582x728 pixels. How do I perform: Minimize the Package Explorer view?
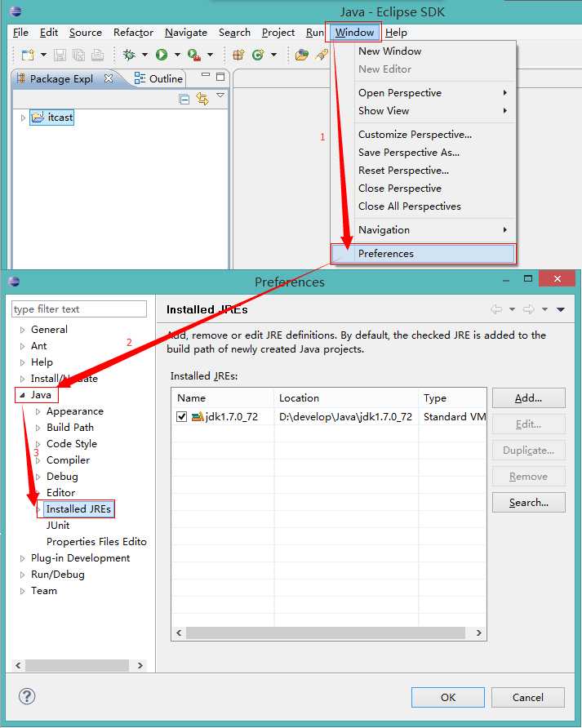click(x=206, y=75)
